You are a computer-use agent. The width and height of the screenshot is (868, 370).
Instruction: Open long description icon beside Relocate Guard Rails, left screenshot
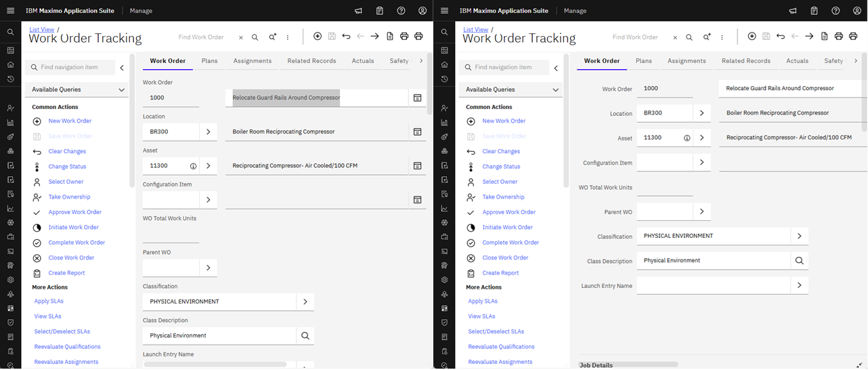point(418,98)
